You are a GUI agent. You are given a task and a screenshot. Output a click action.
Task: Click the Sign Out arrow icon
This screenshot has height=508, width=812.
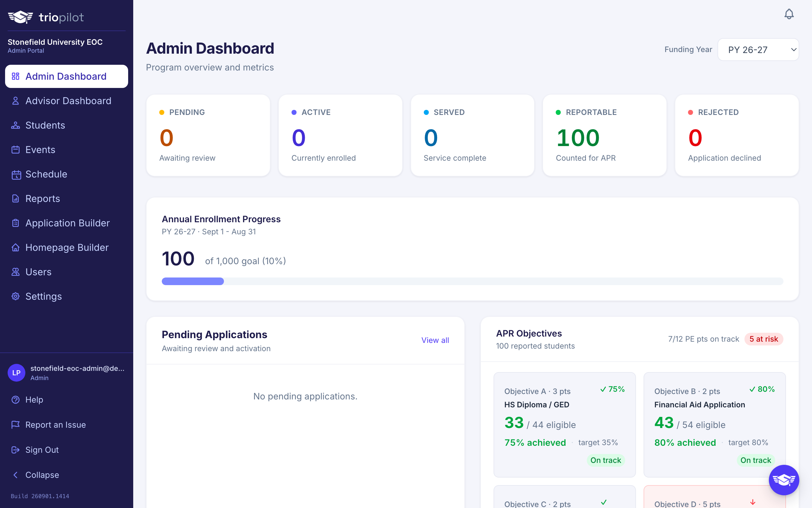point(16,450)
